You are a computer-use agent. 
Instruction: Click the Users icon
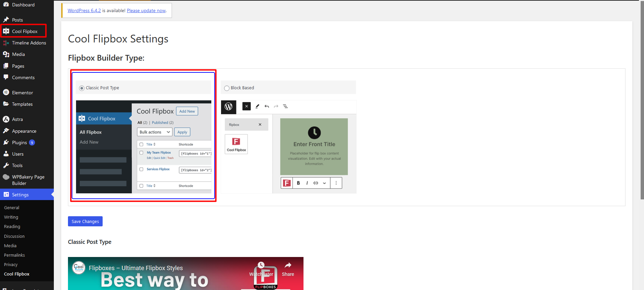pos(6,154)
